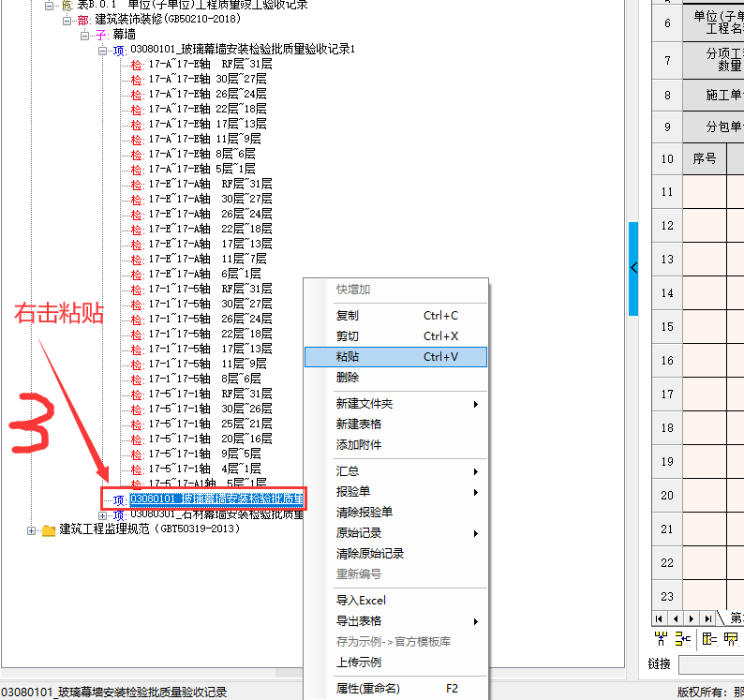Screen dimensions: 744x700
Task: Go to the next sheet tab
Action: click(692, 618)
